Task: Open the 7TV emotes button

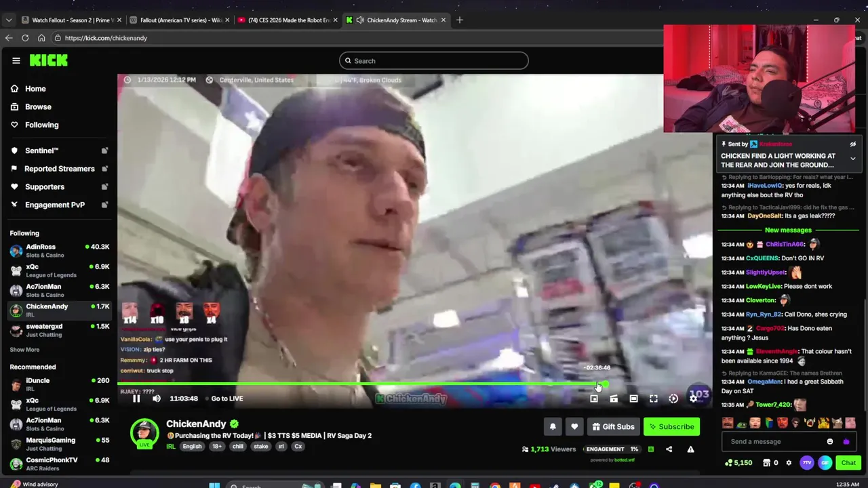Action: tap(806, 463)
